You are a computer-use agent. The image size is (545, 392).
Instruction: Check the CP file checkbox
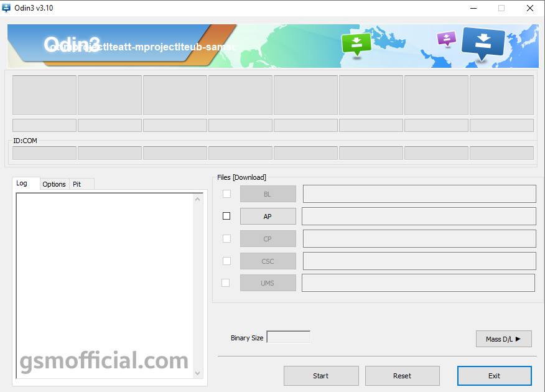(x=226, y=238)
